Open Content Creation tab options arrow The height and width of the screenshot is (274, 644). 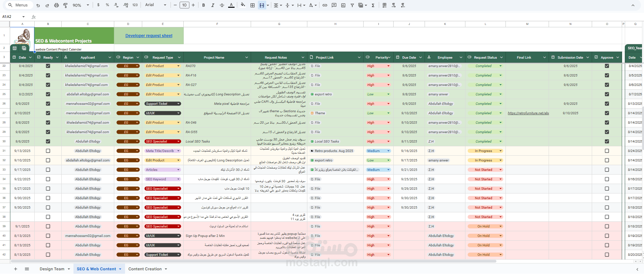(x=166, y=269)
